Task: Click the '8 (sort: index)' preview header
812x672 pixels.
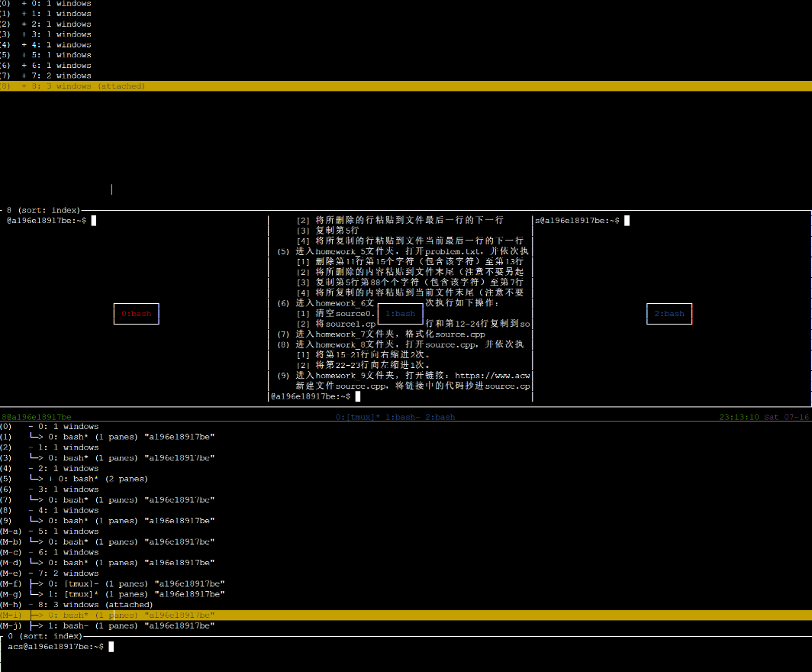Action: [43, 210]
